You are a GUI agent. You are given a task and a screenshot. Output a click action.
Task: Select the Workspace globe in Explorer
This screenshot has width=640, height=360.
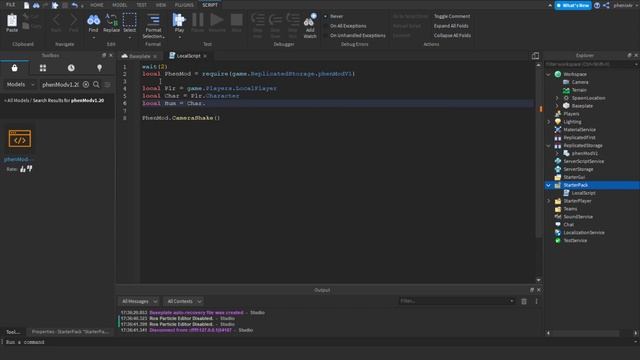(558, 74)
